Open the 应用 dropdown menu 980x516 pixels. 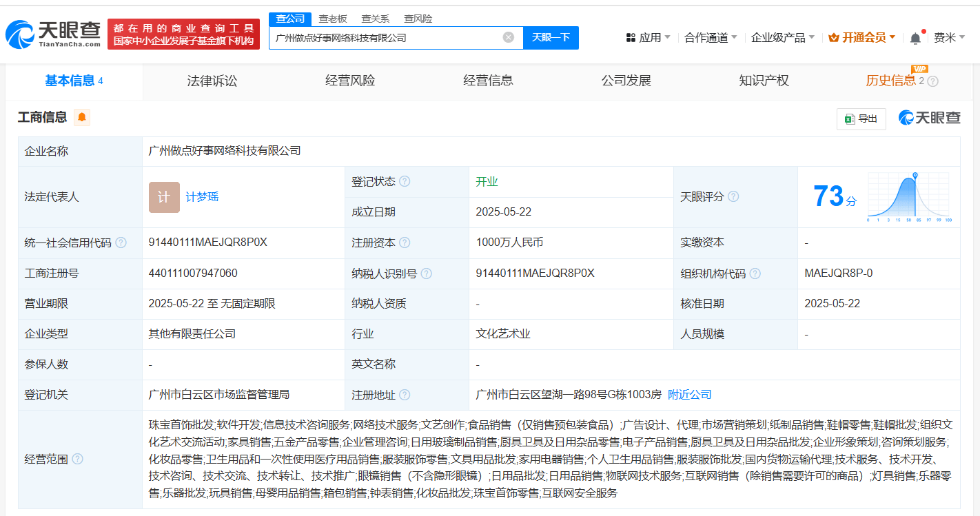click(648, 37)
